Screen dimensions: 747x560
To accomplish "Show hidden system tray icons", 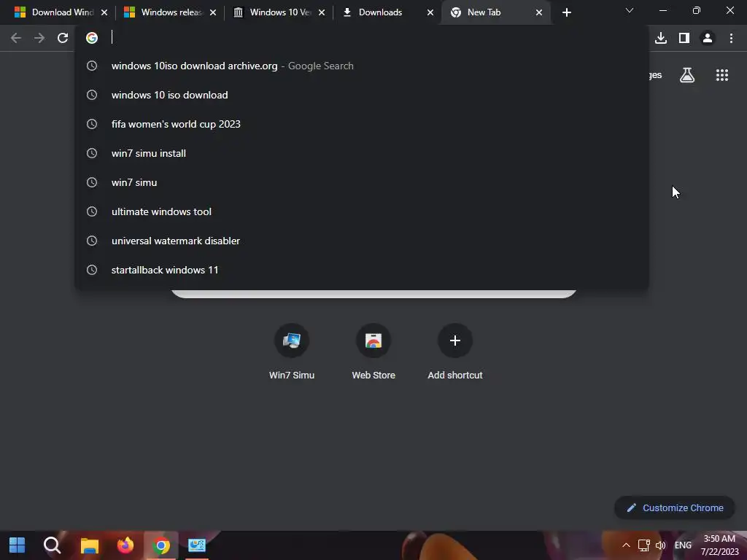I will click(626, 545).
